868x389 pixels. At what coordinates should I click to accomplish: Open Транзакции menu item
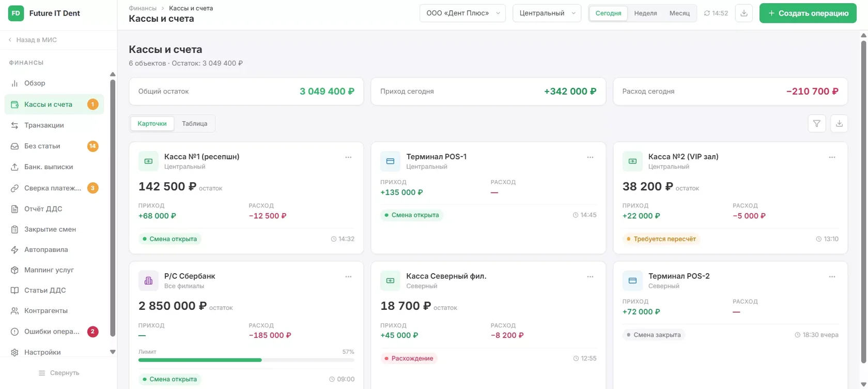click(x=54, y=125)
